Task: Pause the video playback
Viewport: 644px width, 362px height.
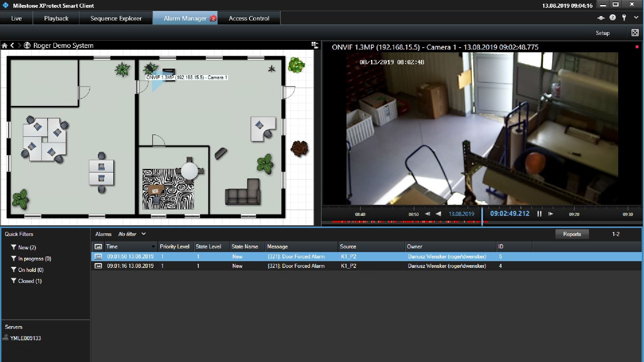Action: pyautogui.click(x=539, y=214)
